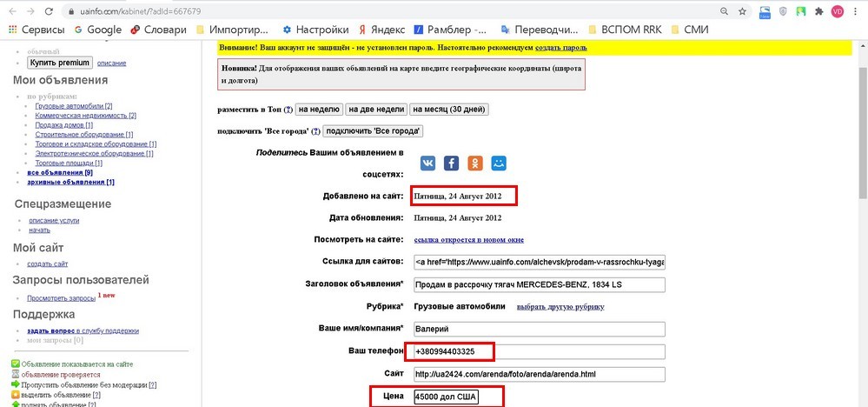Click создать сайт link

click(48, 264)
